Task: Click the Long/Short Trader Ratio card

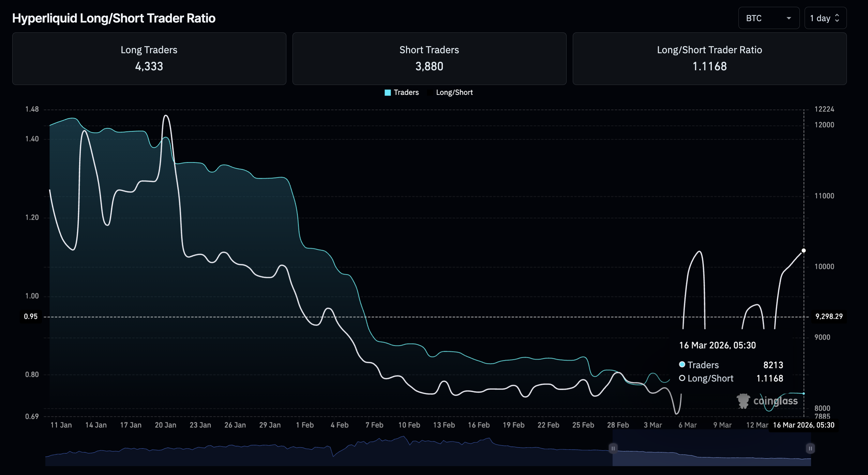Action: 709,59
